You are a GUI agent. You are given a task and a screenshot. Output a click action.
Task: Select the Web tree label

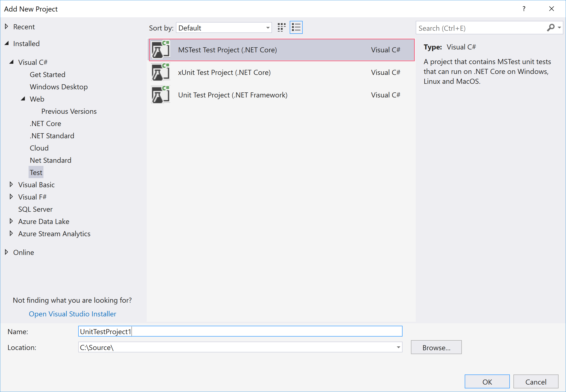pyautogui.click(x=37, y=99)
